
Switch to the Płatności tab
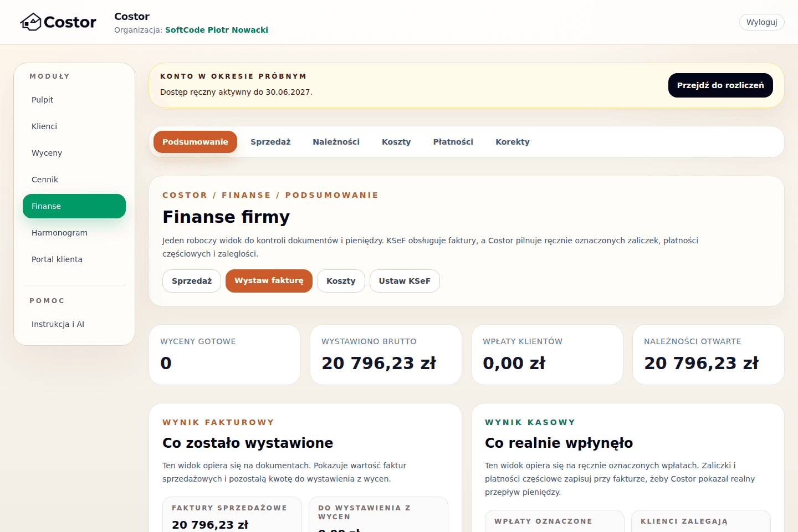coord(453,142)
